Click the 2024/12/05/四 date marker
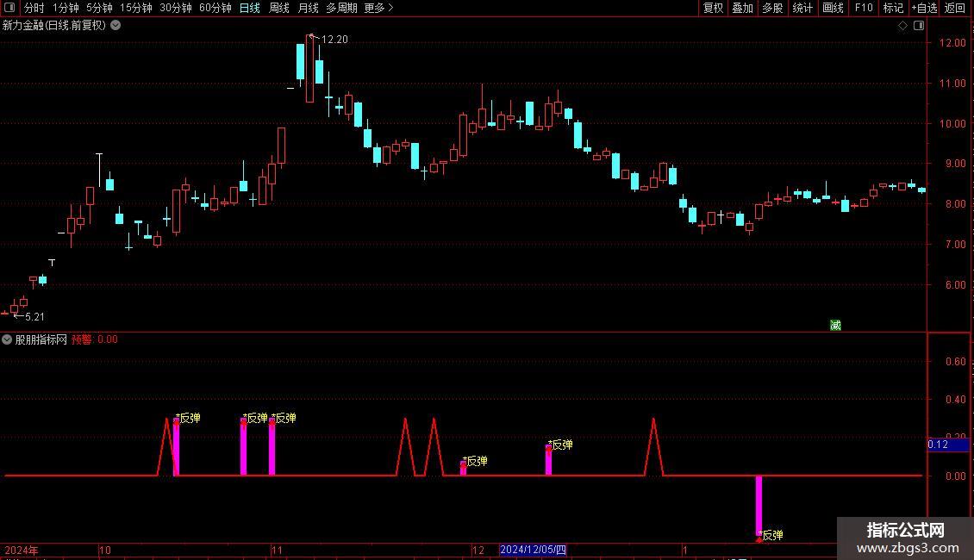 click(x=533, y=550)
